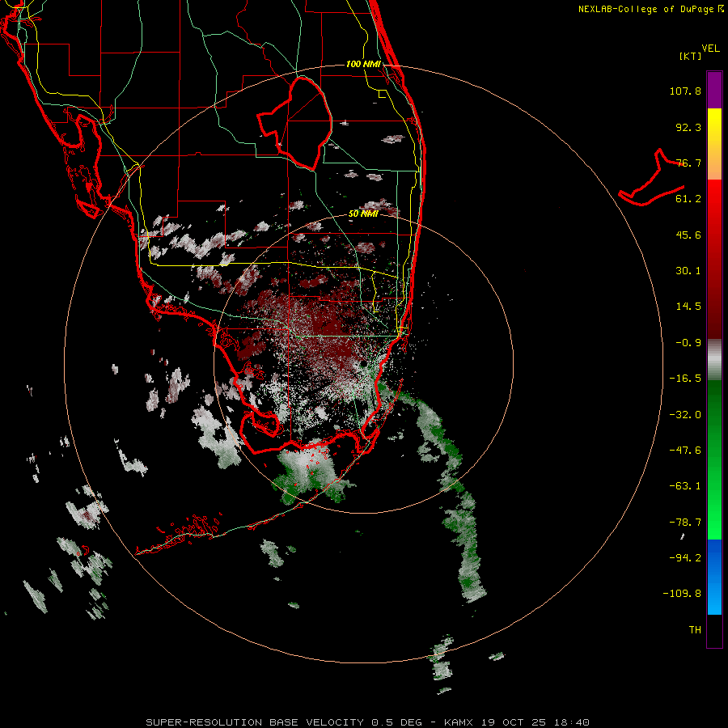This screenshot has width=728, height=728.
Task: Click the 61.2 velocity scale value
Action: pos(688,199)
